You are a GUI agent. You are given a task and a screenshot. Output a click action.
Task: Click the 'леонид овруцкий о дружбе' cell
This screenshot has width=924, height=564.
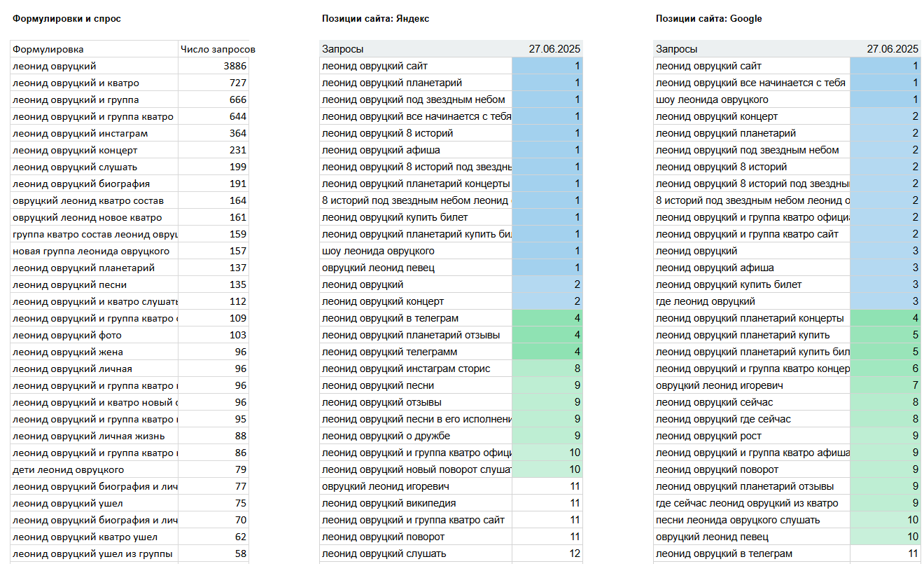416,436
